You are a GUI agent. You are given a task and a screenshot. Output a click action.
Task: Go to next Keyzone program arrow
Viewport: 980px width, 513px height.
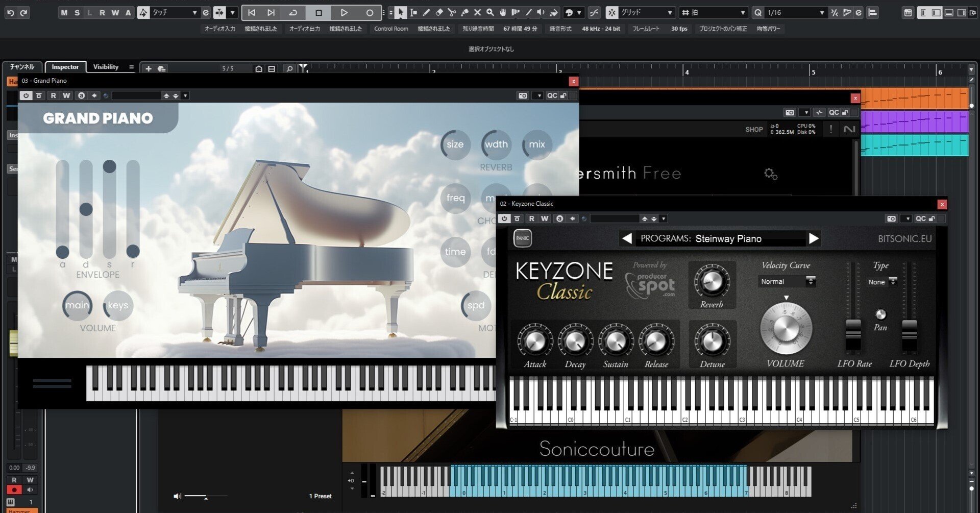pyautogui.click(x=814, y=238)
